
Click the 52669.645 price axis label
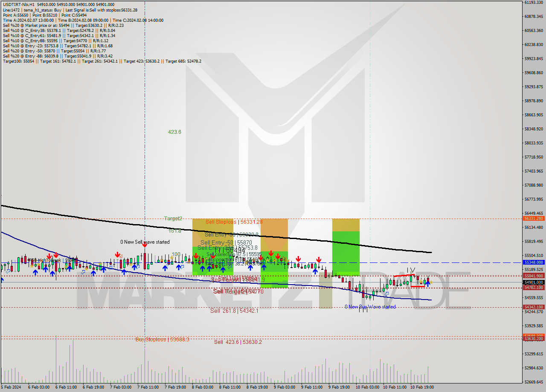pyautogui.click(x=534, y=382)
